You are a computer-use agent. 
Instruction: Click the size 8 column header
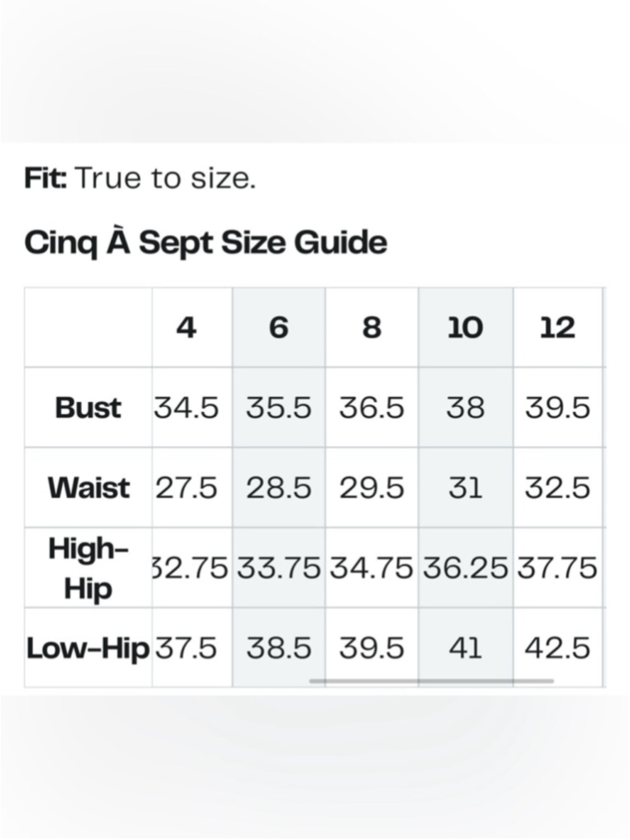click(x=372, y=328)
